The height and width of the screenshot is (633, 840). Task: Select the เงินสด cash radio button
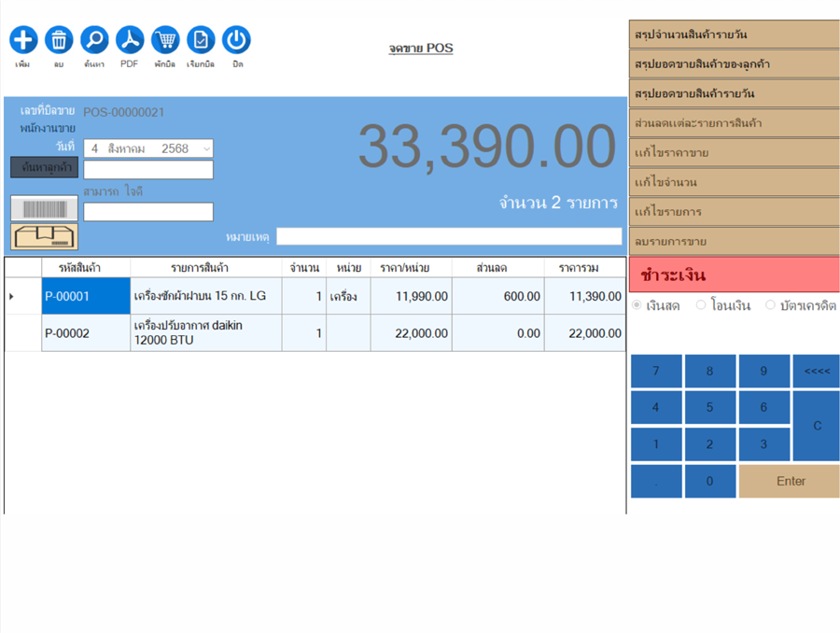[x=637, y=305]
